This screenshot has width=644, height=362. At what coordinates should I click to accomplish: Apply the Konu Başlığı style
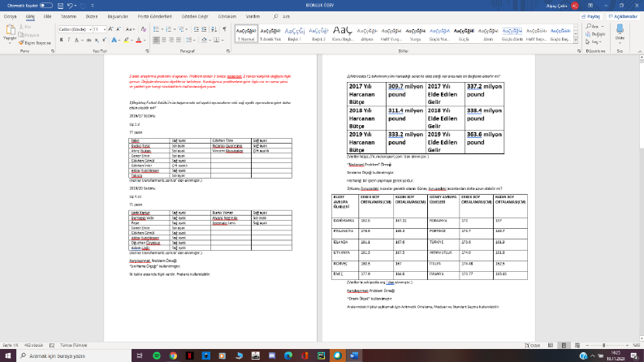point(343,33)
